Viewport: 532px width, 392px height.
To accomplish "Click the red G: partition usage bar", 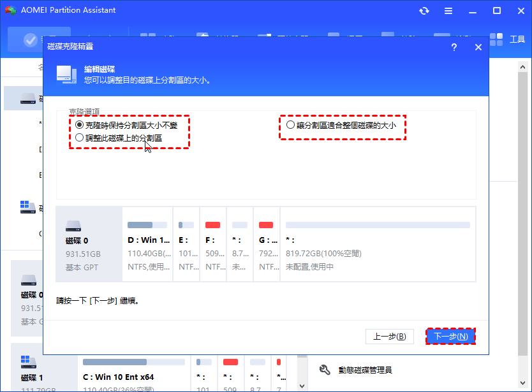I will pos(266,225).
